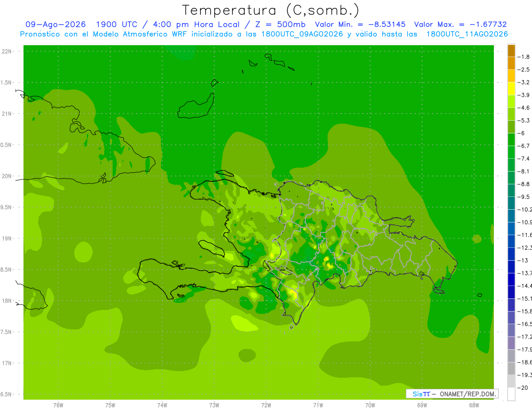
Task: Click the '70W' longitude axis label
Action: [370, 405]
